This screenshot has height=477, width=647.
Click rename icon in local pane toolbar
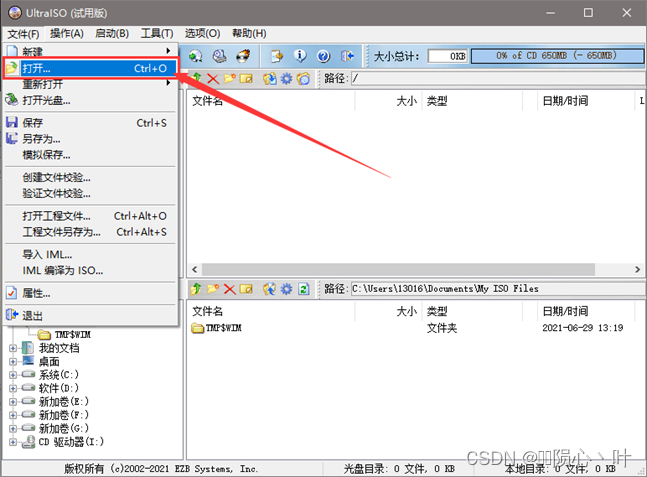(x=246, y=289)
